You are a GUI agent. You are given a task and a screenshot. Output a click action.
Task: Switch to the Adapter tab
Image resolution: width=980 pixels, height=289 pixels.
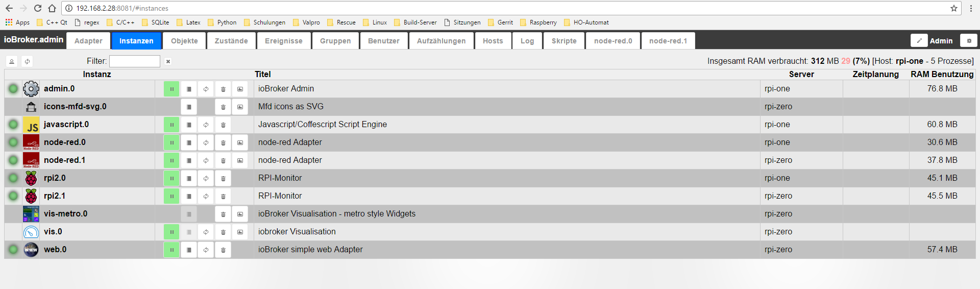click(88, 41)
